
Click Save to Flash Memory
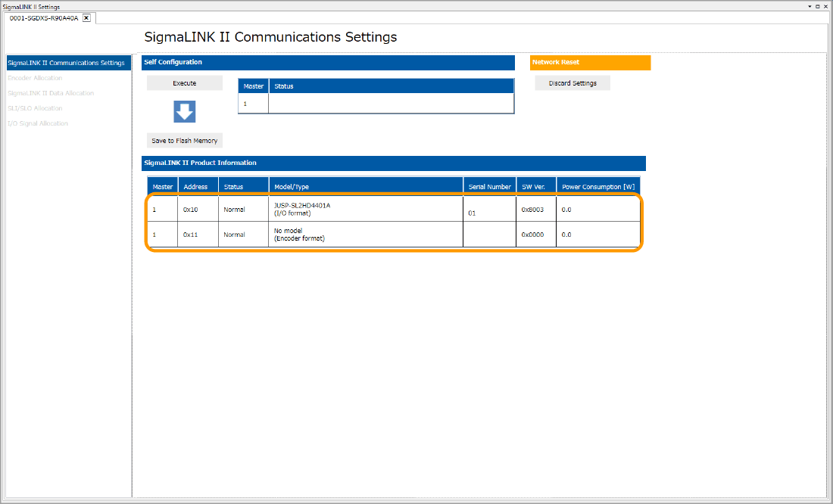pyautogui.click(x=184, y=141)
